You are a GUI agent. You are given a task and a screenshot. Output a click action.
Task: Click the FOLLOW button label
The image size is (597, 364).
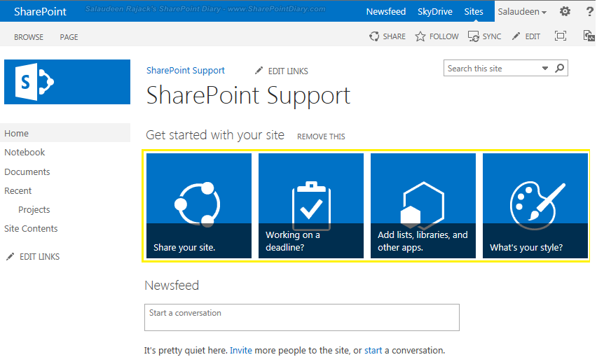[x=444, y=36]
